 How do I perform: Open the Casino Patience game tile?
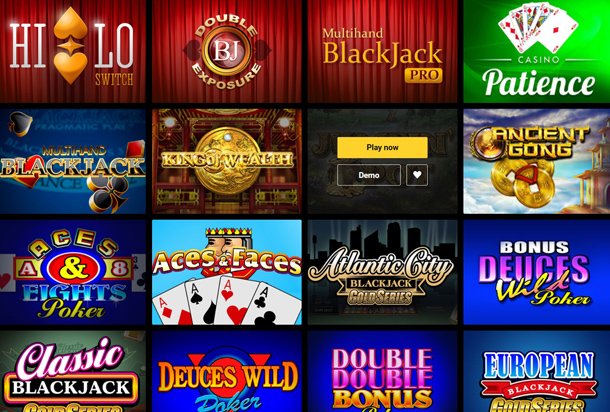(537, 51)
